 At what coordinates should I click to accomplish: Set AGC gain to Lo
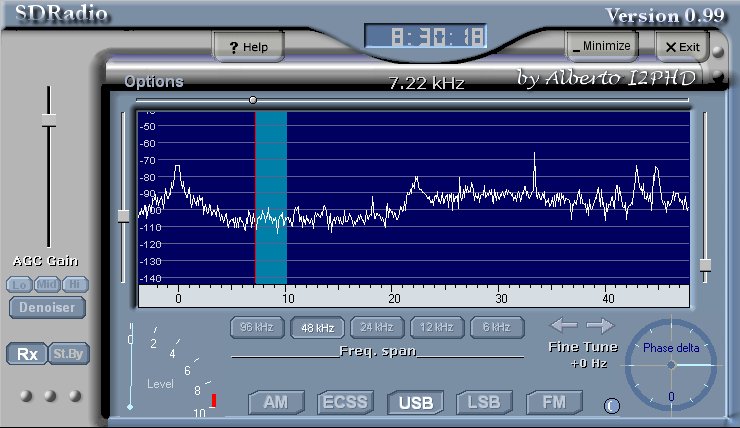tap(20, 284)
